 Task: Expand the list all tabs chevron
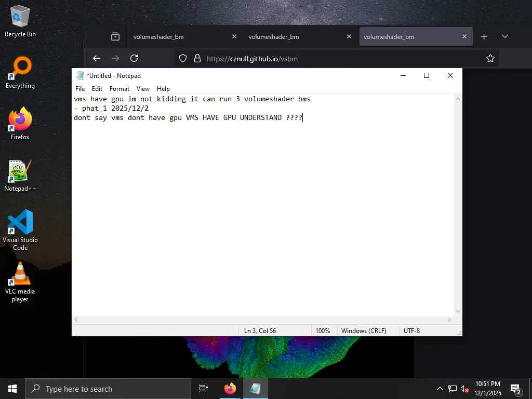point(505,36)
